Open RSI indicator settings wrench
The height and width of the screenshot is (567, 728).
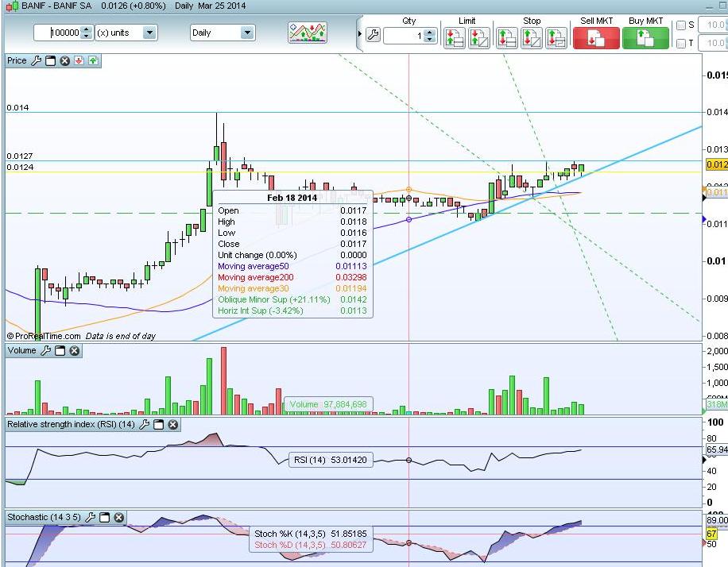click(x=145, y=425)
